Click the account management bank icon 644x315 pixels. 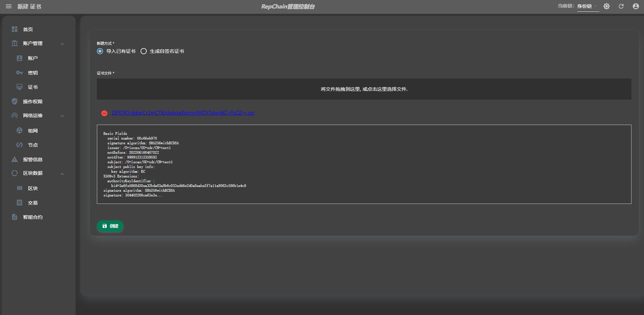pyautogui.click(x=15, y=43)
